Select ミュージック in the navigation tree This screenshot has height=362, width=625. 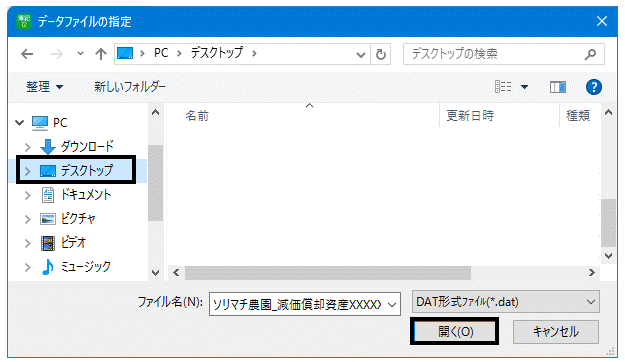point(85,266)
